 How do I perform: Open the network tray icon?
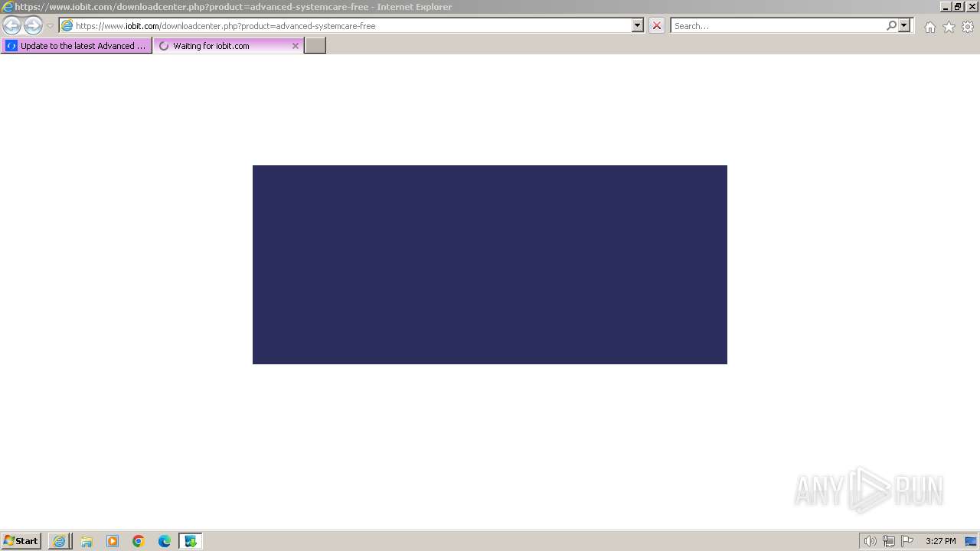pos(888,541)
